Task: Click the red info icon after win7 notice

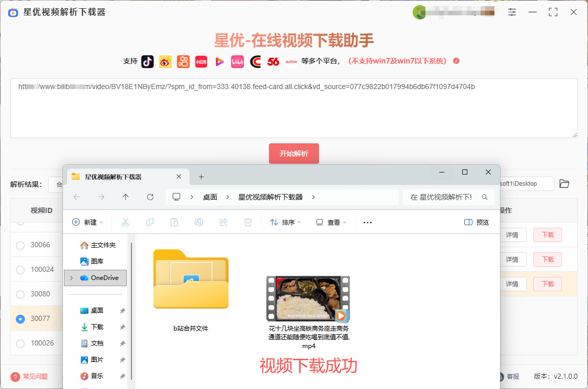Action: (457, 61)
